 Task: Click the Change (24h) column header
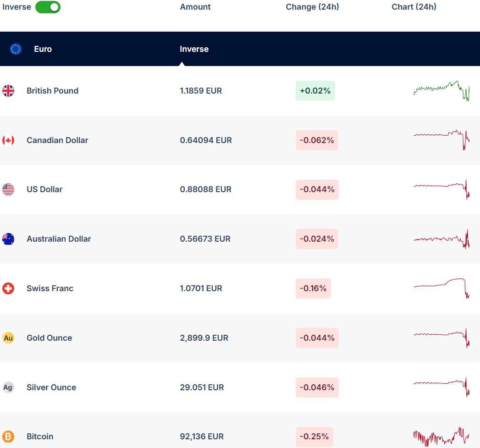coord(312,7)
